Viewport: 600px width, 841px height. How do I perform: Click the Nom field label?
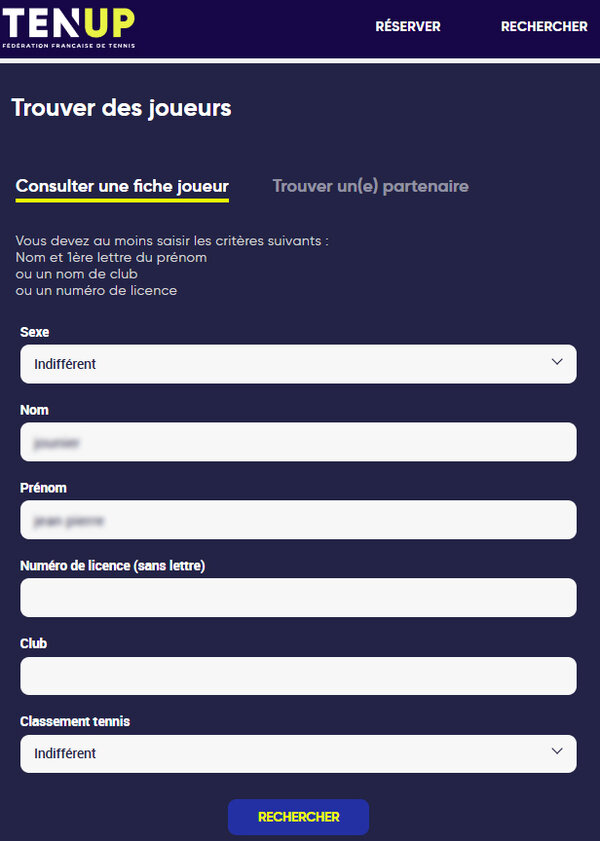[x=34, y=410]
